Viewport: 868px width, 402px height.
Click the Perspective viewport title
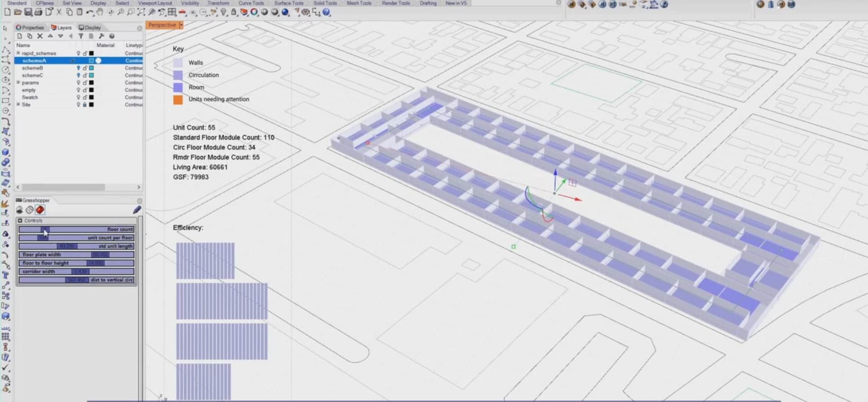[162, 25]
